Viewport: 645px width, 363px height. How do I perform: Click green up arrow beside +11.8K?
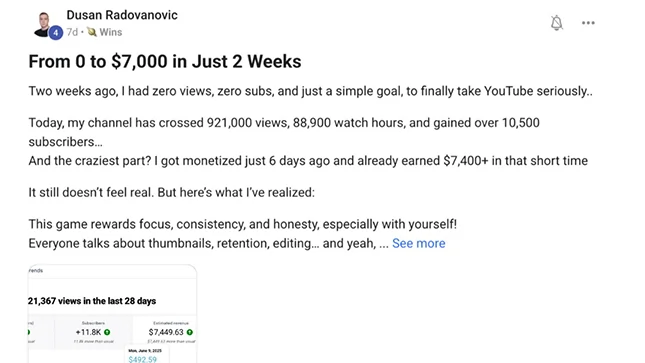[x=107, y=332]
